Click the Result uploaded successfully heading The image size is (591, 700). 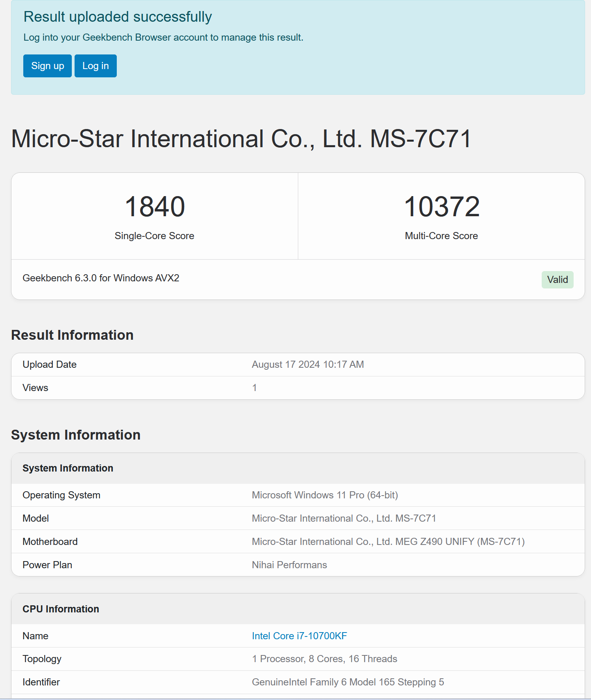click(118, 17)
